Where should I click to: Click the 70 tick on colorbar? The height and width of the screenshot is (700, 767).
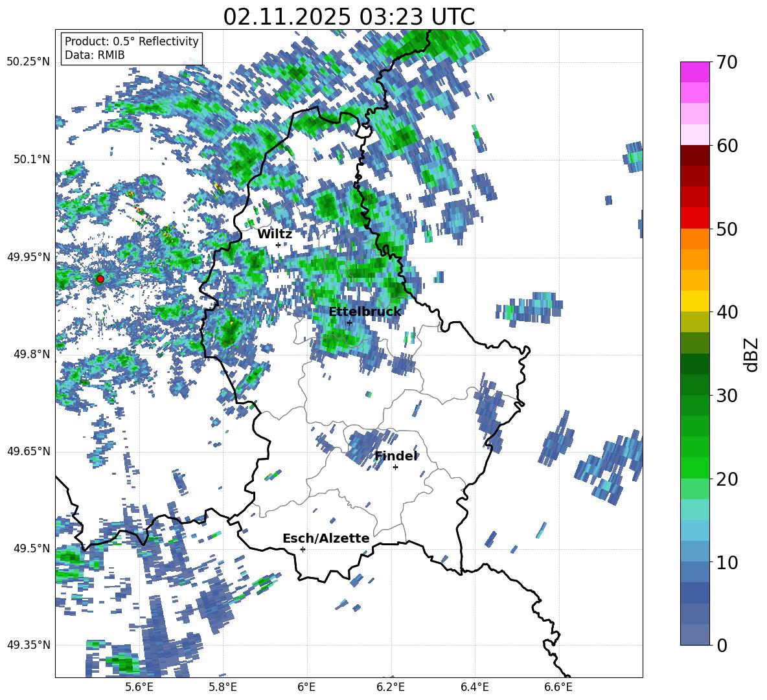point(727,62)
